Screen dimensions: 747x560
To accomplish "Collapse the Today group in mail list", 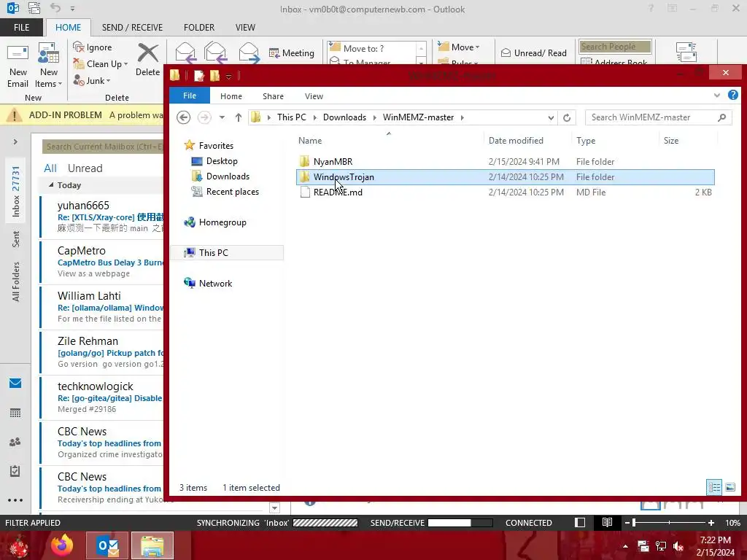I will pyautogui.click(x=51, y=184).
